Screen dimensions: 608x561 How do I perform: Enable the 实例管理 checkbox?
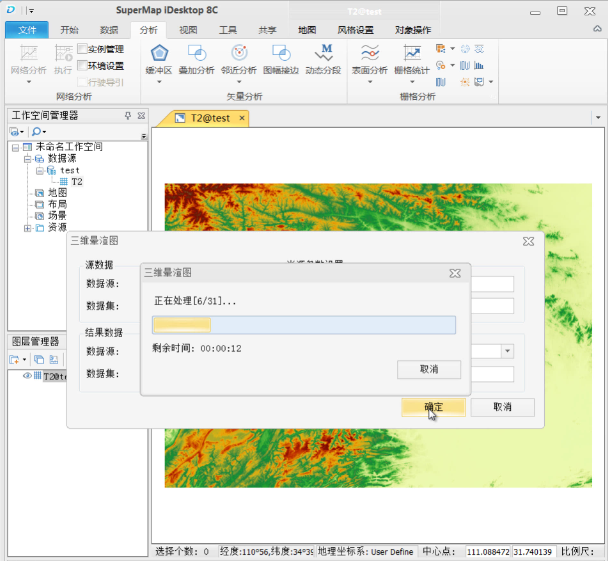coord(82,48)
